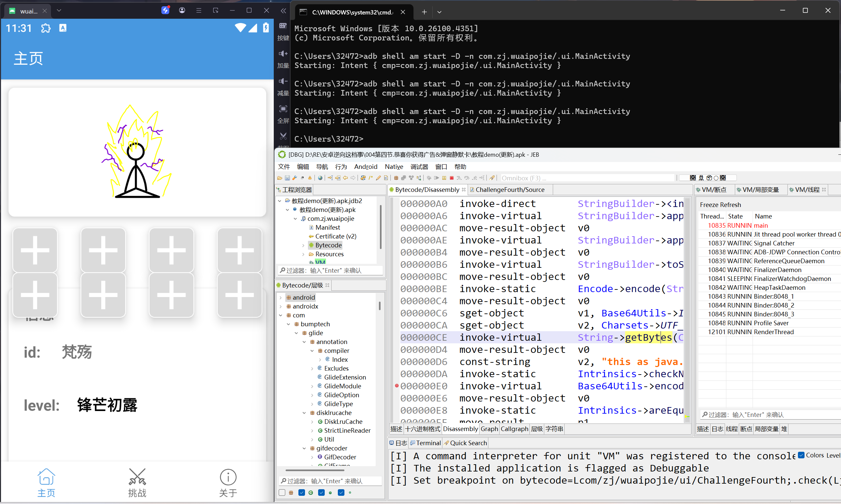
Task: Click the yellow back navigation arrow
Action: (345, 178)
